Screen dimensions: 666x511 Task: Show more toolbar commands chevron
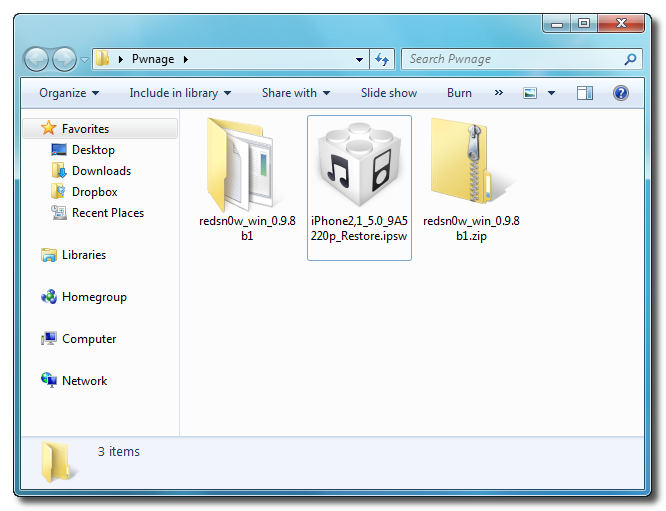[499, 93]
